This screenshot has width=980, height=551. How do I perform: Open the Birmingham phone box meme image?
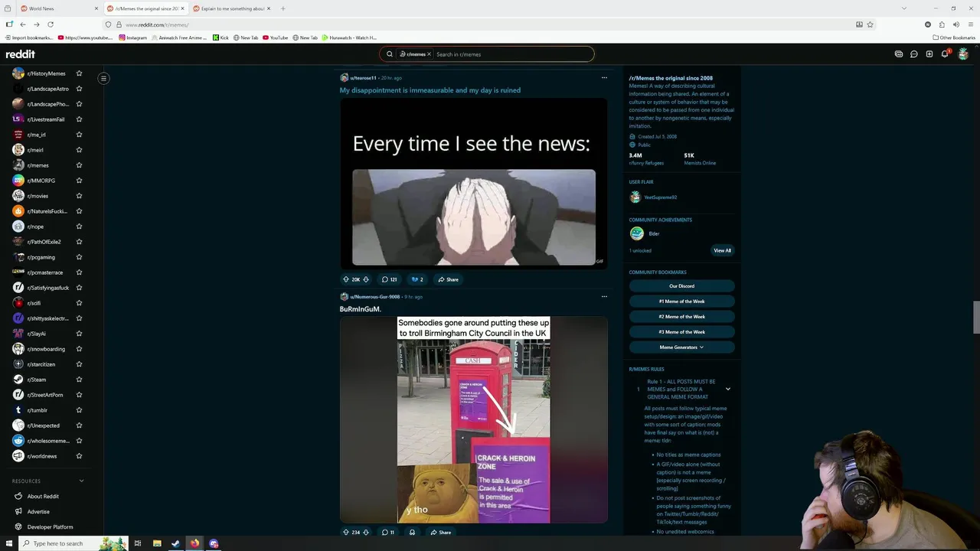tap(474, 420)
